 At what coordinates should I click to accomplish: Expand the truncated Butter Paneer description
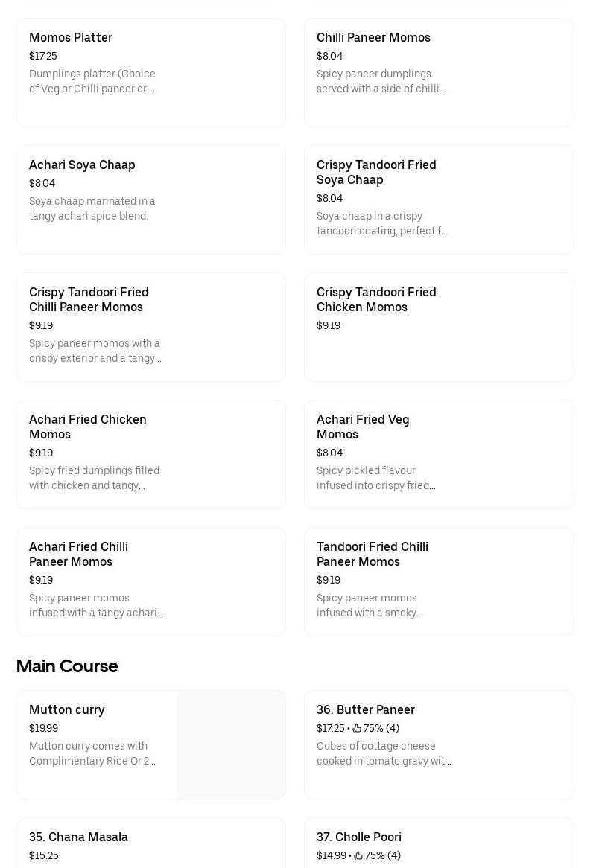tap(384, 753)
